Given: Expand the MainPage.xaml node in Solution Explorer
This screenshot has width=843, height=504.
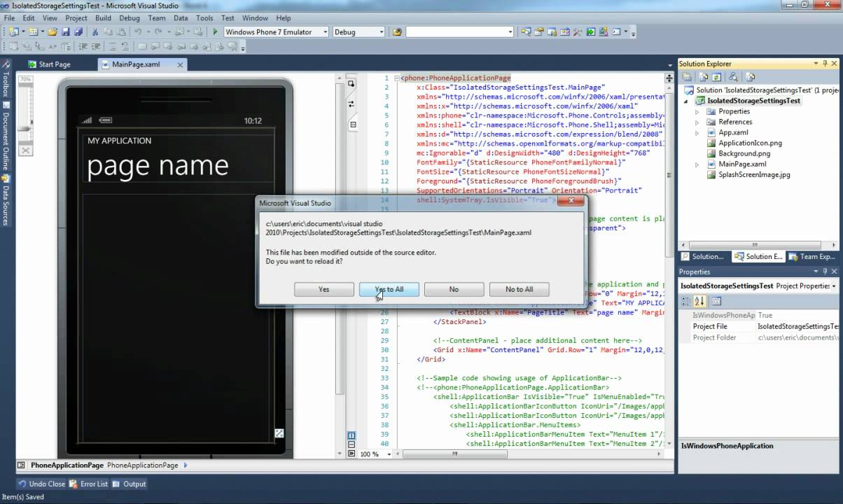Looking at the screenshot, I should click(x=697, y=164).
